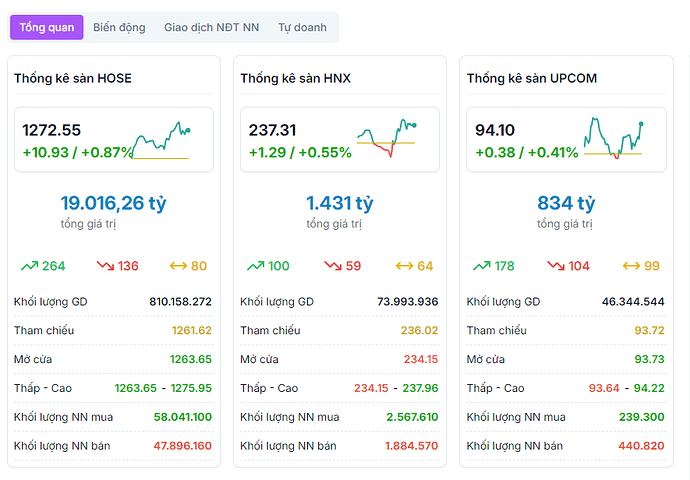Click the UPCOM red down-trend arrow icon
Viewport: 690px width, 480px height.
[x=557, y=266]
